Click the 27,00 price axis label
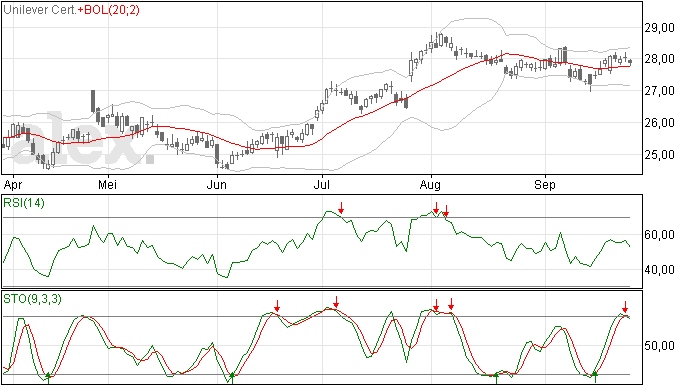The image size is (690, 387). click(659, 91)
